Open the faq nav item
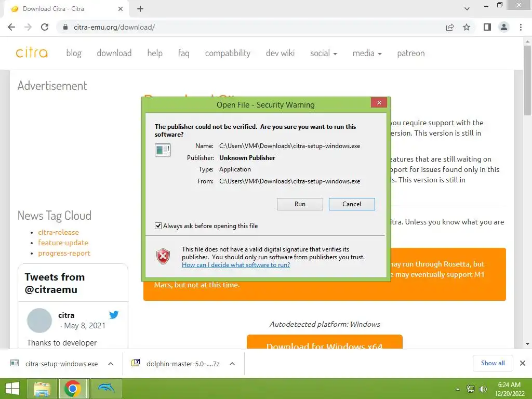 click(183, 54)
